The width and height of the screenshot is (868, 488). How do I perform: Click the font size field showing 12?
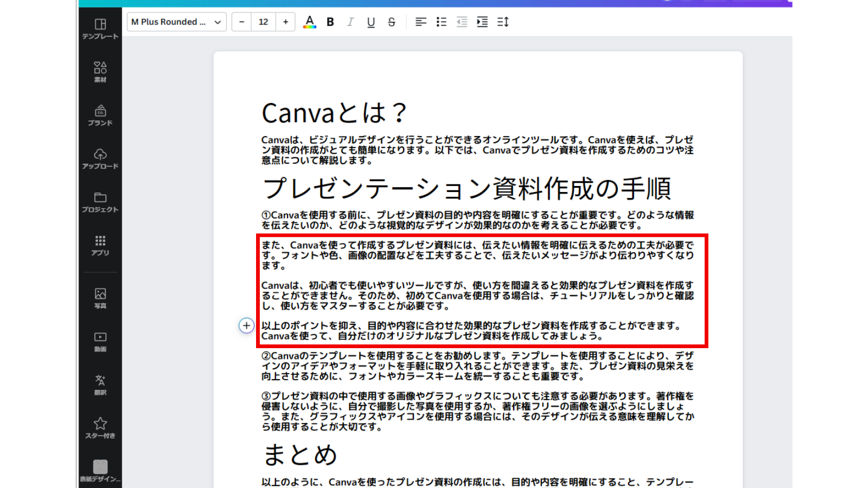tap(264, 22)
